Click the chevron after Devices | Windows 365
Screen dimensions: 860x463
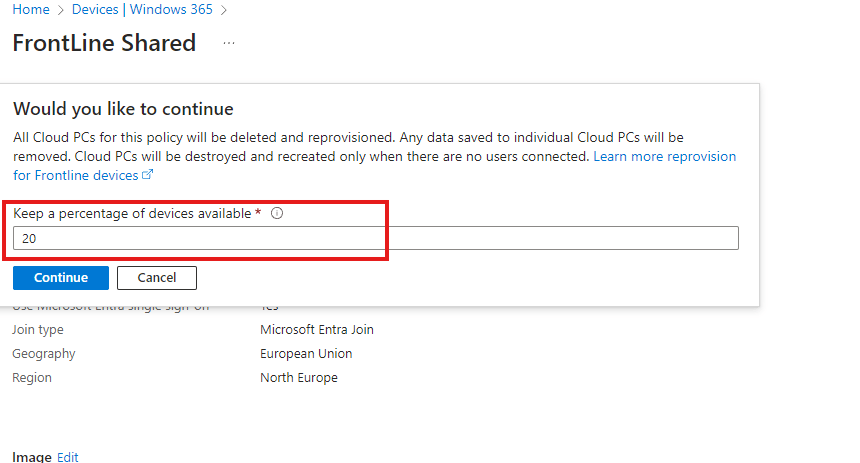pos(224,10)
